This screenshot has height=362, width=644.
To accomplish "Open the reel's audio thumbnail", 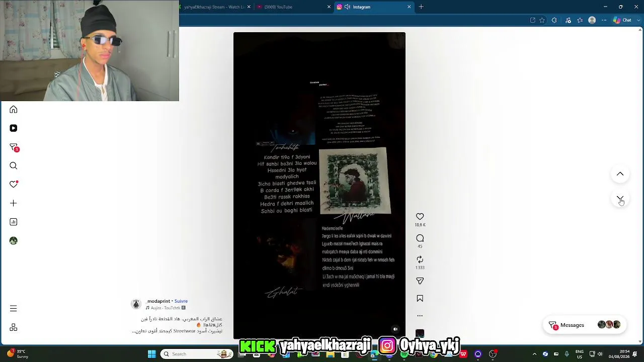I will pos(420,333).
